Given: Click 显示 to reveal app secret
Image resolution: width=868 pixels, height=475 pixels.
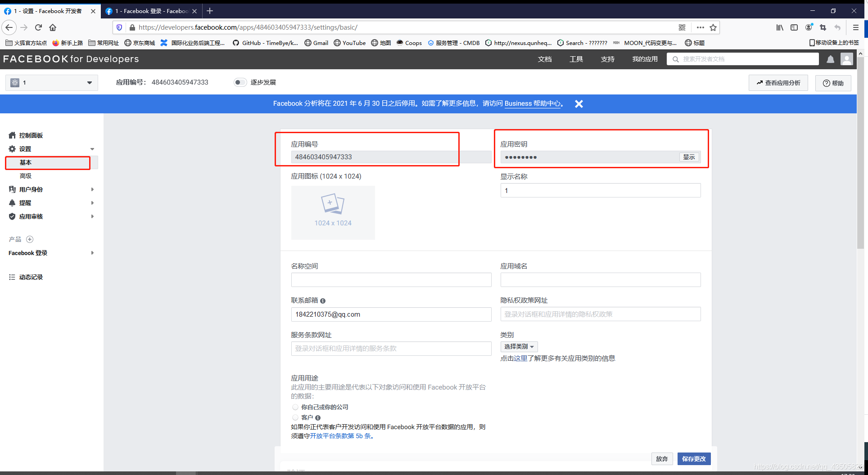Looking at the screenshot, I should tap(689, 157).
